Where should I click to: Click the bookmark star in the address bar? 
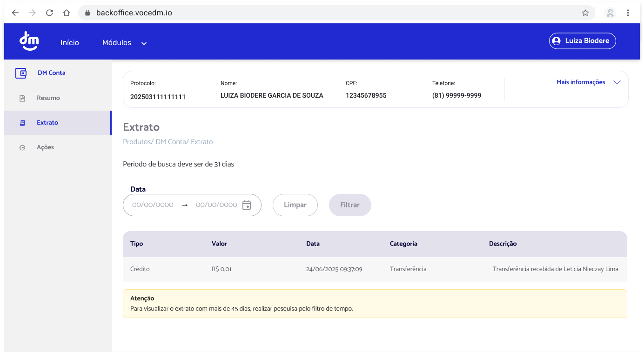point(585,13)
